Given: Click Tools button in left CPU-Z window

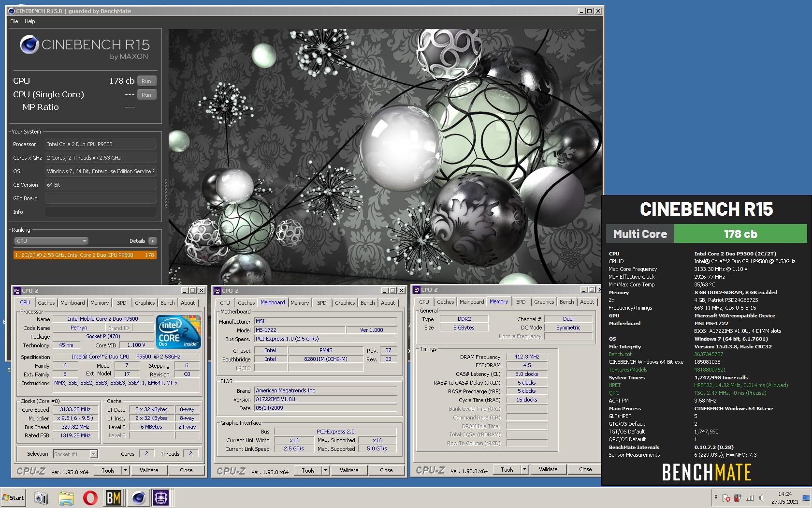Looking at the screenshot, I should click(108, 470).
